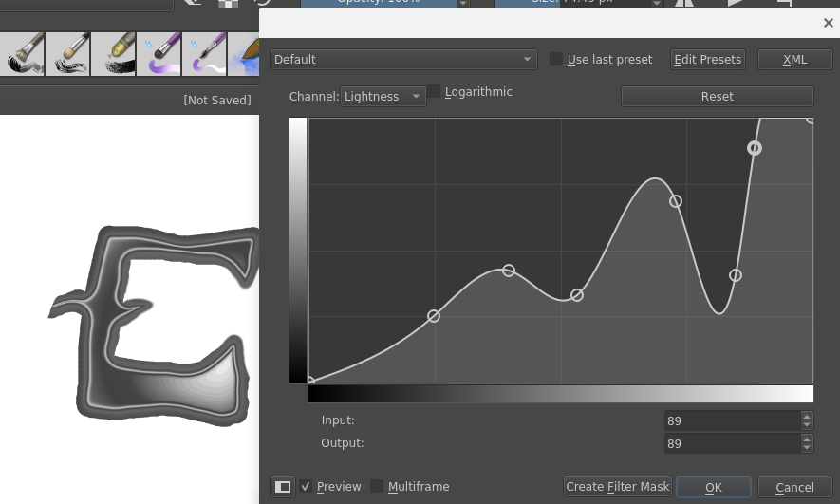Click the Input value field

(733, 421)
